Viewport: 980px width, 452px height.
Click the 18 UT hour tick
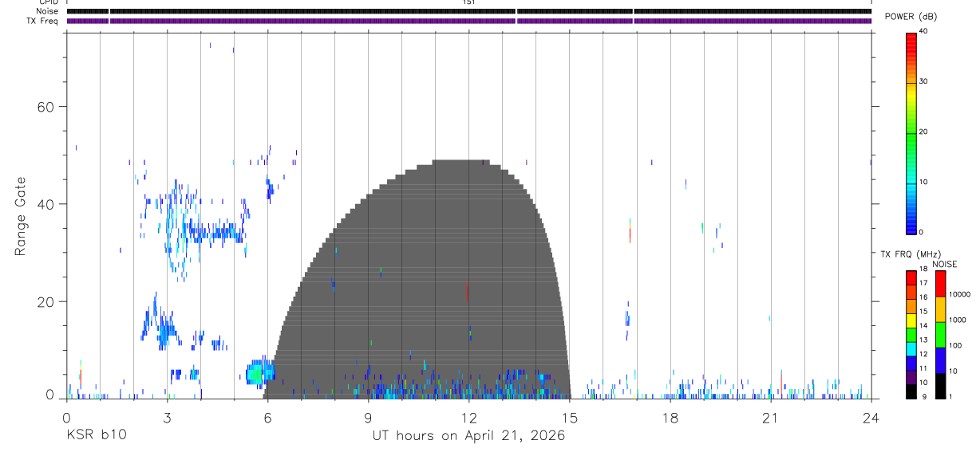click(x=670, y=418)
